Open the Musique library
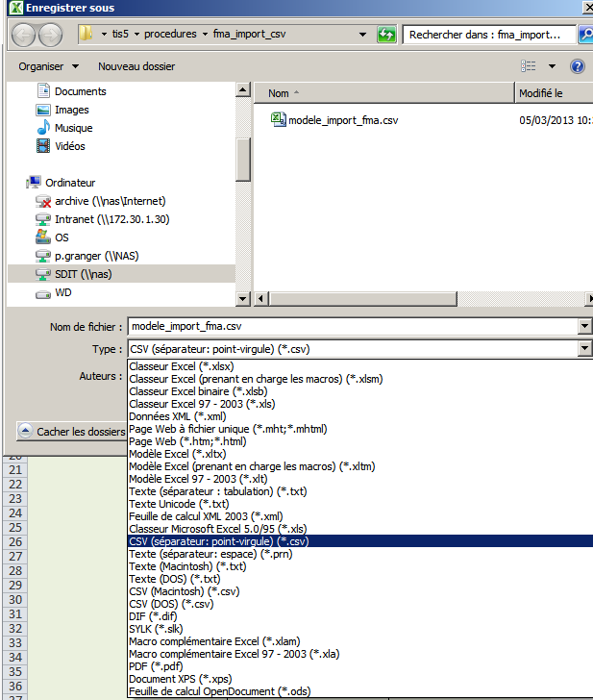Viewport: 593px width, 700px height. (x=73, y=128)
